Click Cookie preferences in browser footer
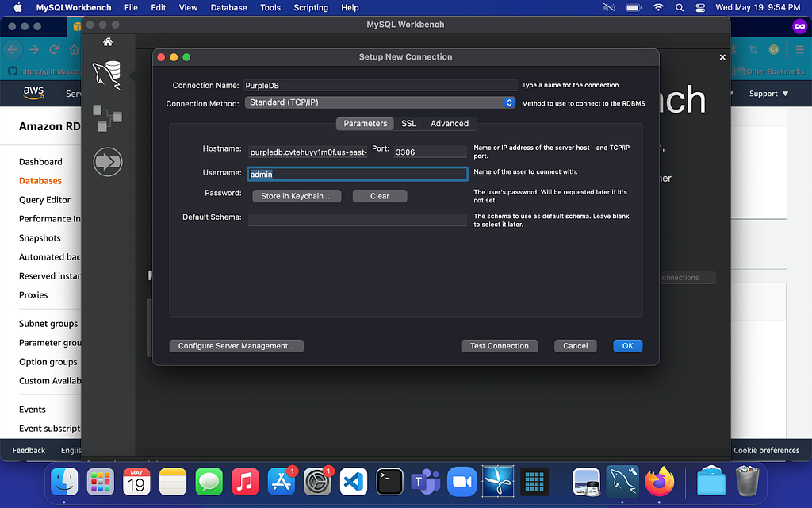This screenshot has height=508, width=812. pyautogui.click(x=767, y=451)
